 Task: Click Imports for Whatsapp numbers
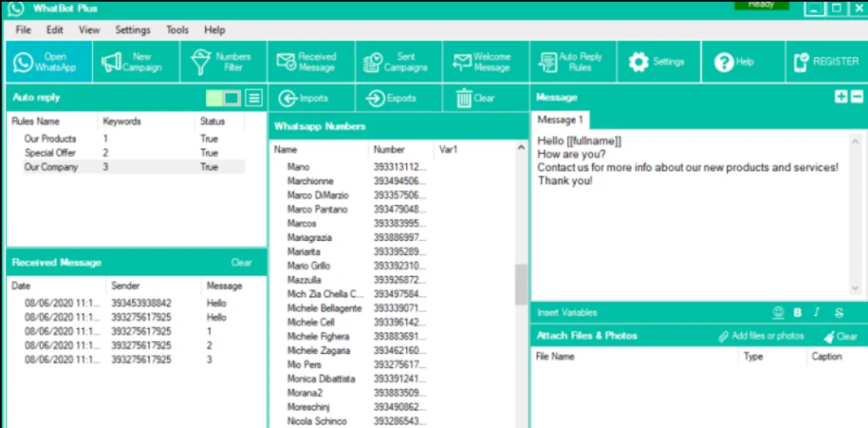pyautogui.click(x=311, y=98)
